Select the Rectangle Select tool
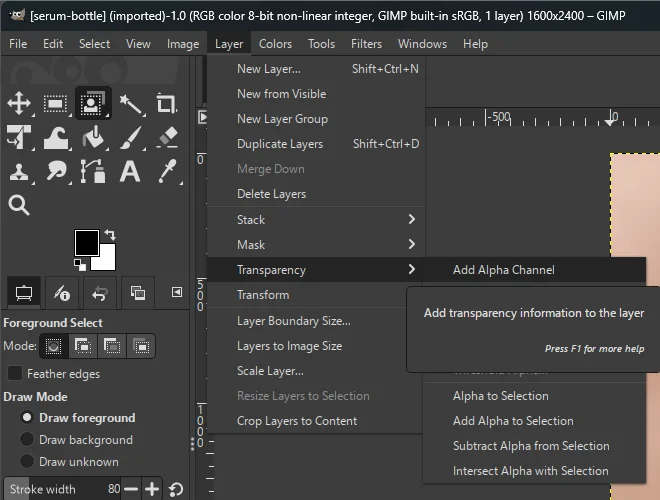 click(x=56, y=103)
